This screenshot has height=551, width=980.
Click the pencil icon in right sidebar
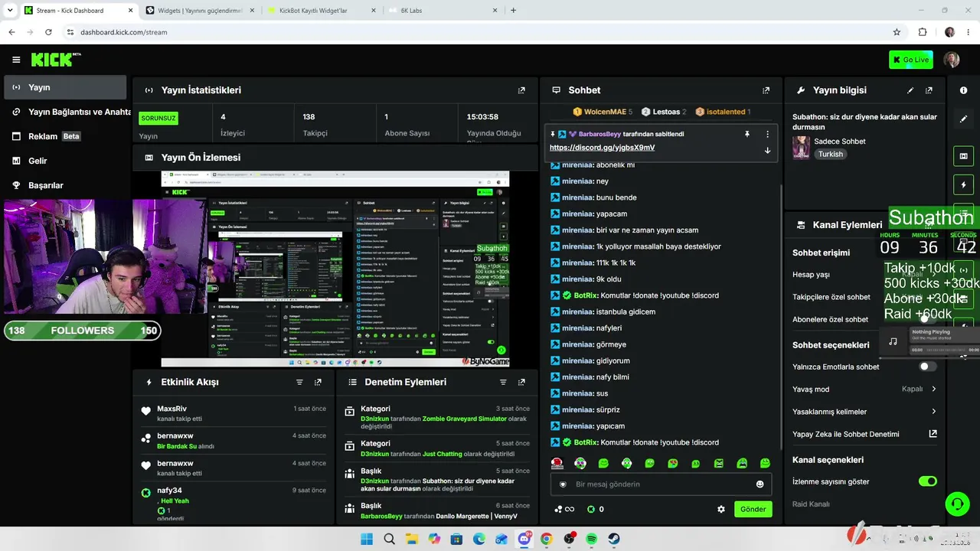click(x=963, y=119)
